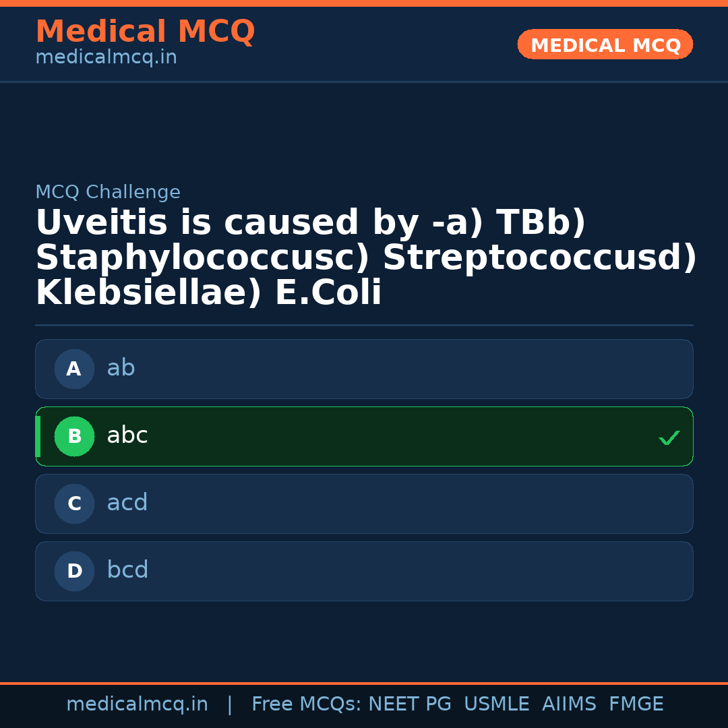Select answer option 'acd'
Viewport: 728px width, 728px height.
click(x=364, y=504)
